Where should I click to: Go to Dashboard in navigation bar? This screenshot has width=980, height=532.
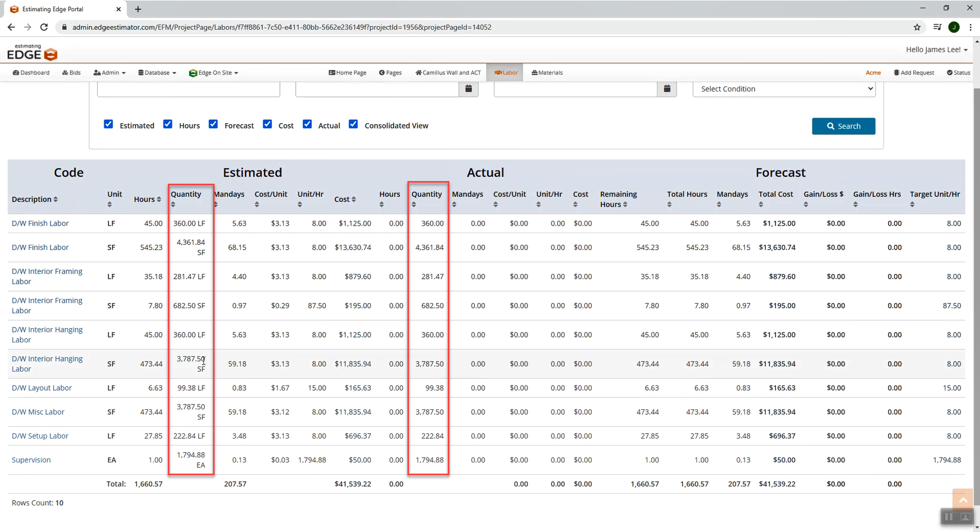[x=31, y=73]
